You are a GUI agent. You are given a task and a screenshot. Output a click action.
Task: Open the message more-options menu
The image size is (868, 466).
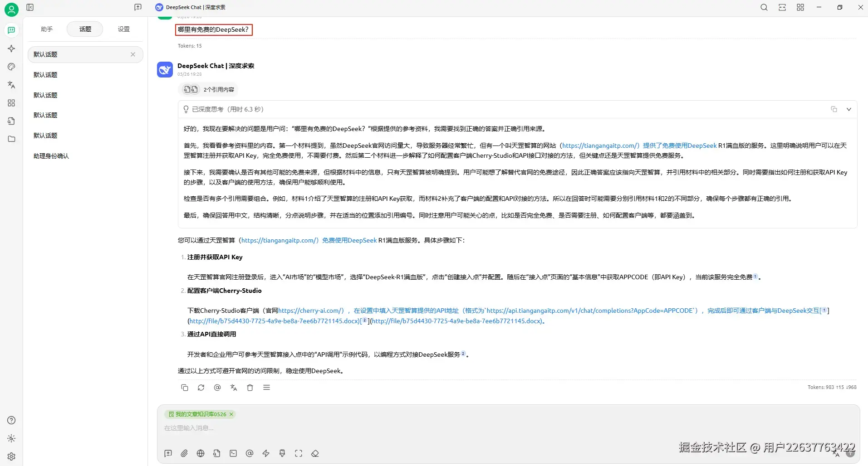267,388
